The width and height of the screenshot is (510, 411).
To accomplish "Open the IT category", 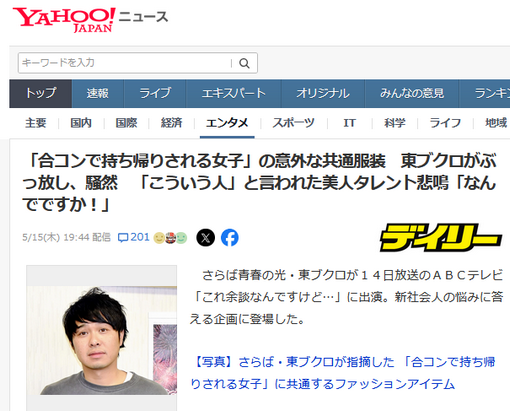I will click(350, 123).
